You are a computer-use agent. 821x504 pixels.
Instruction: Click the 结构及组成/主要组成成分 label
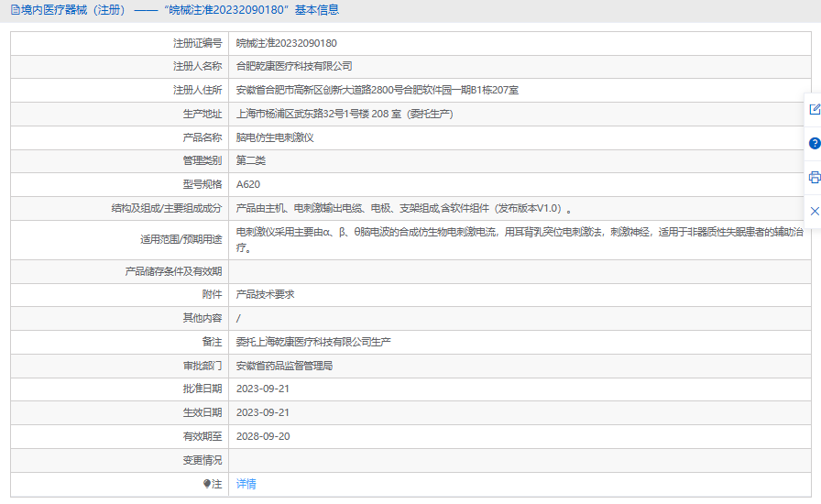point(167,209)
